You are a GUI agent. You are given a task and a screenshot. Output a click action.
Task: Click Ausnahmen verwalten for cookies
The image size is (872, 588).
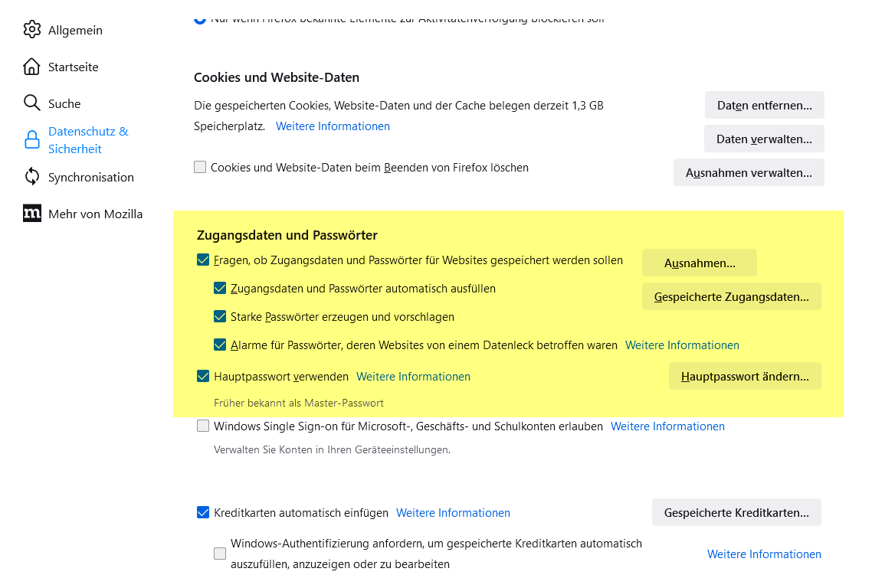pyautogui.click(x=749, y=172)
